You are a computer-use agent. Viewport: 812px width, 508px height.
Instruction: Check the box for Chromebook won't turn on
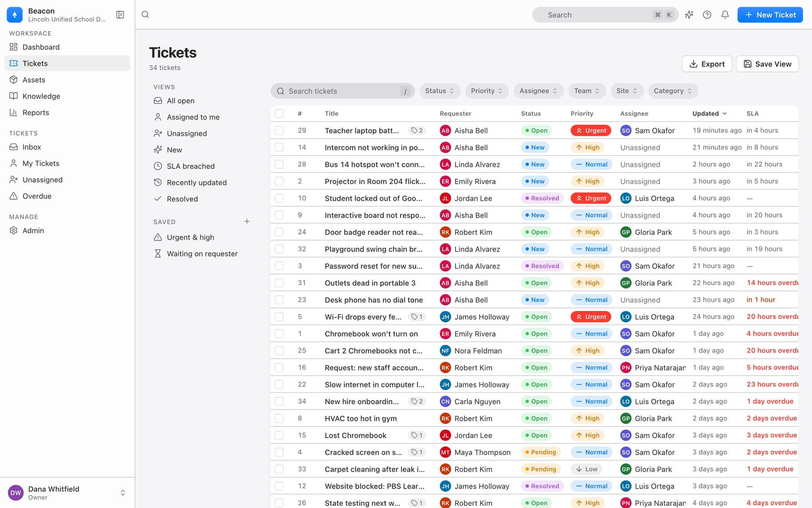tap(279, 334)
